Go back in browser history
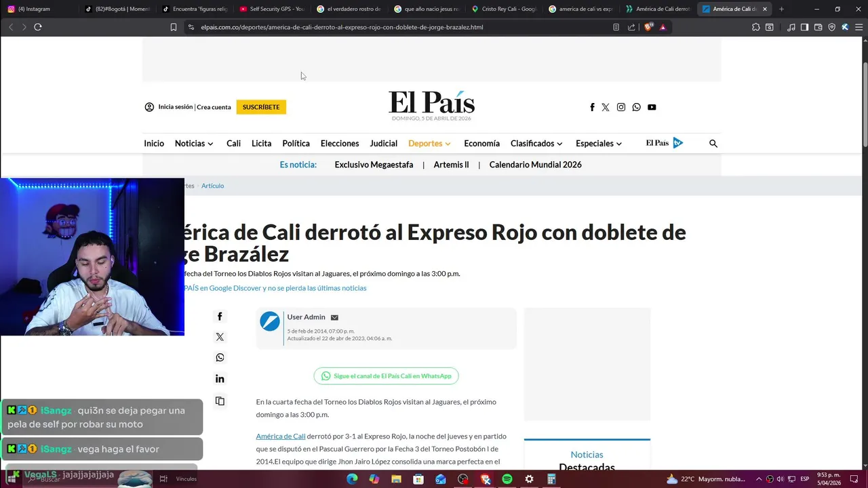 [11, 27]
